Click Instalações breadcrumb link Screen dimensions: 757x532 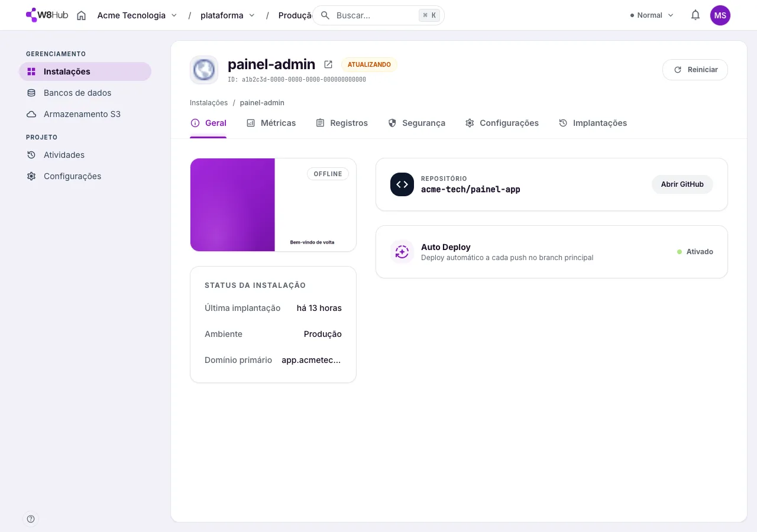[x=209, y=103]
